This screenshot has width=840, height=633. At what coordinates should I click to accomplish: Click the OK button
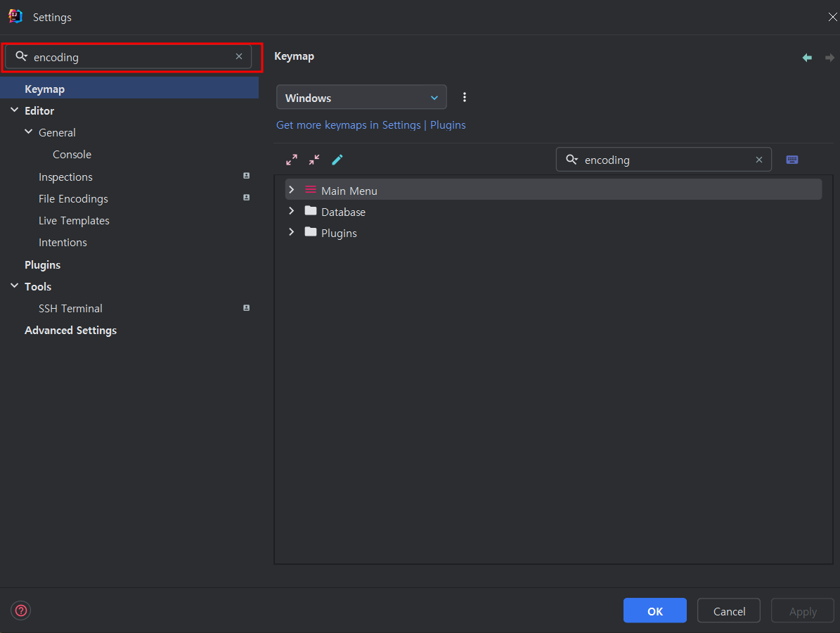point(654,610)
